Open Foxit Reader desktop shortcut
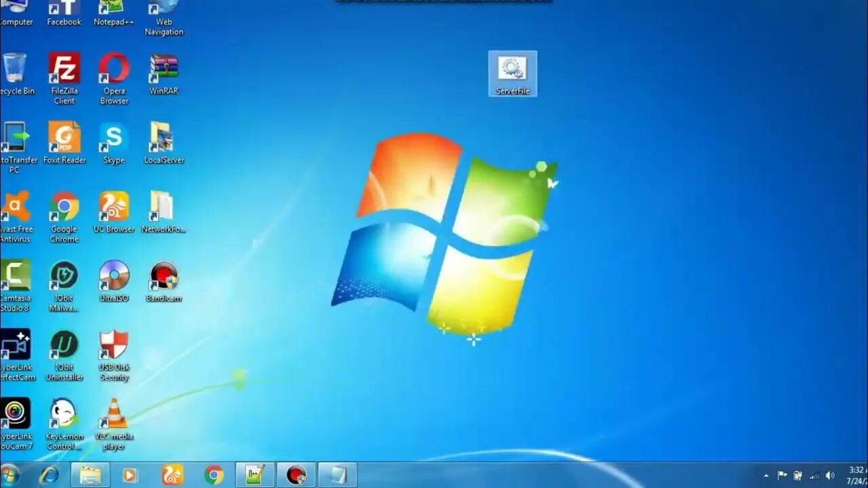Screen dimensions: 868x488 click(64, 143)
